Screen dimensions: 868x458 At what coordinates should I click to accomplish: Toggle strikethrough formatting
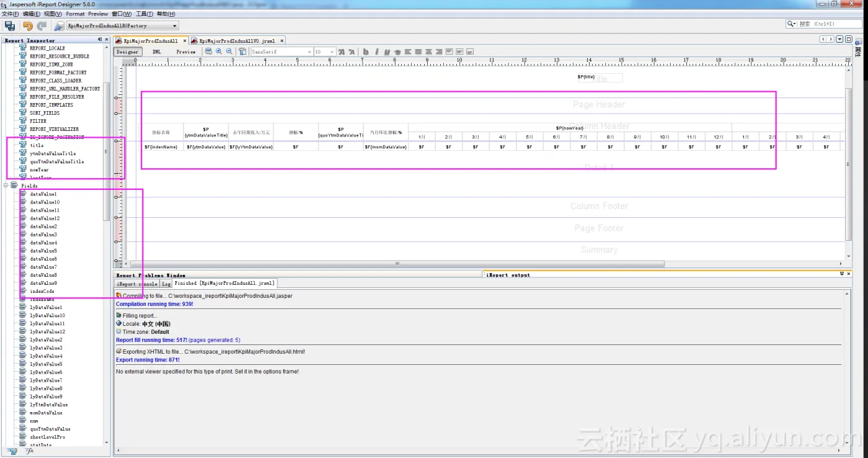[x=397, y=52]
